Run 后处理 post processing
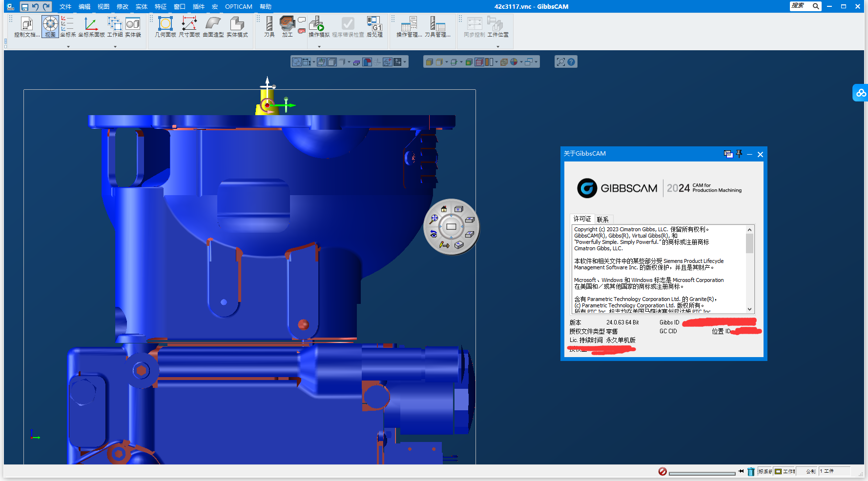The height and width of the screenshot is (481, 868). pyautogui.click(x=374, y=26)
